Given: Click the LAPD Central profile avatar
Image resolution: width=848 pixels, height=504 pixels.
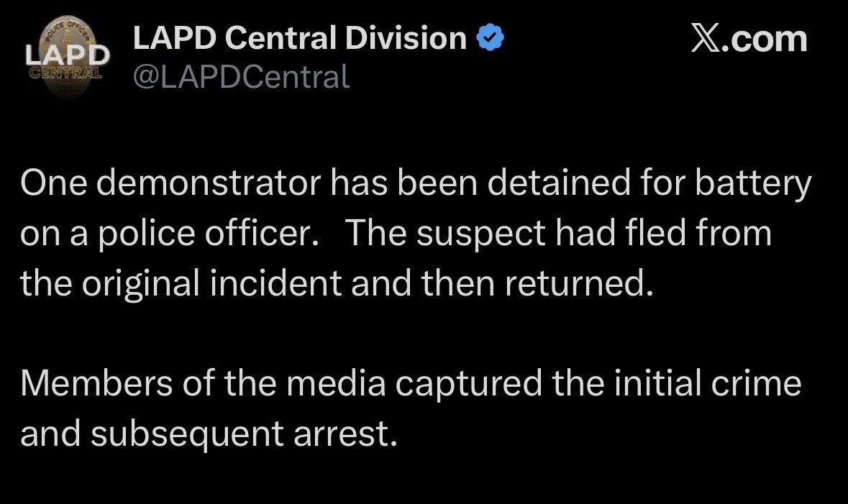Looking at the screenshot, I should coord(68,60).
